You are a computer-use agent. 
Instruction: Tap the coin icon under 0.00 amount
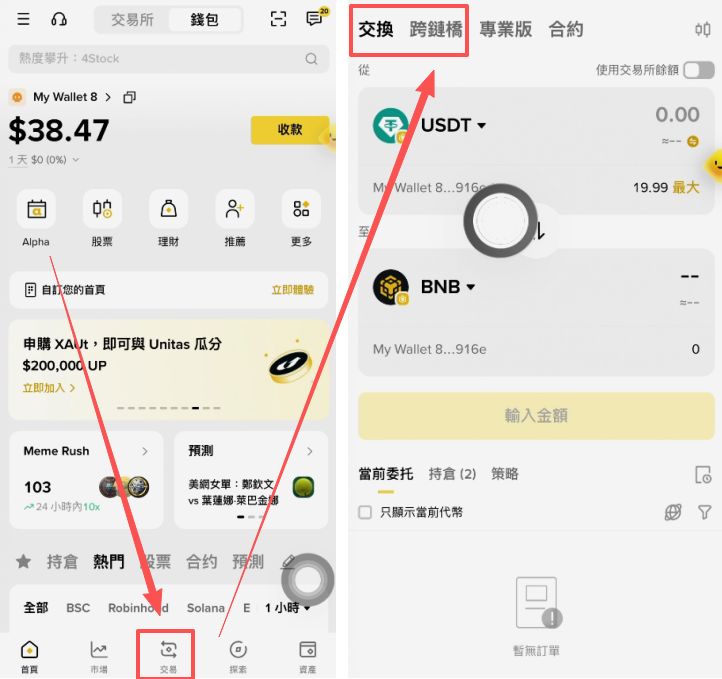693,141
